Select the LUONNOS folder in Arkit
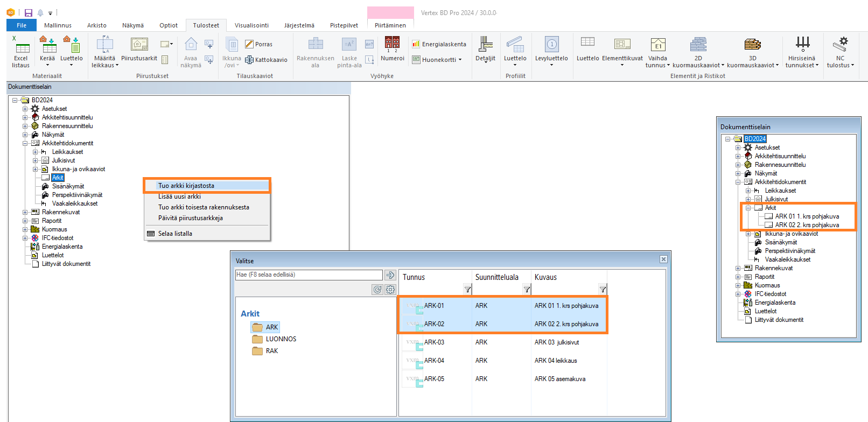 click(x=281, y=339)
